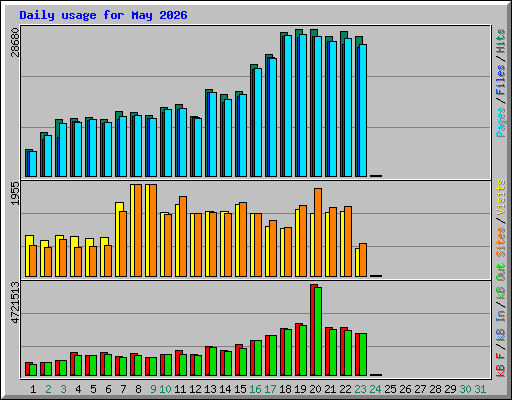Viewport: 512px width, 400px height.
Task: Click day label 24 on the x-axis
Action: pyautogui.click(x=375, y=389)
